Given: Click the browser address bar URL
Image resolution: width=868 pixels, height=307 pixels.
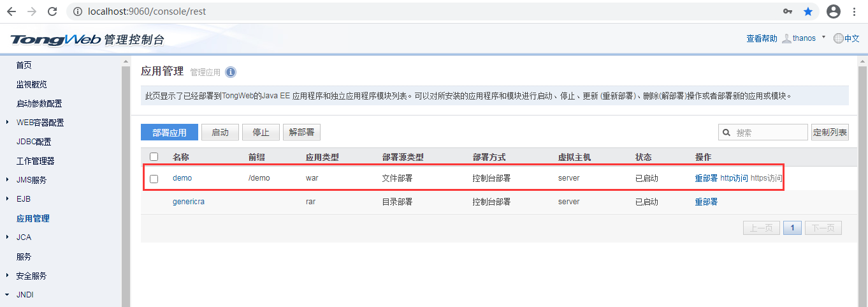Looking at the screenshot, I should (x=147, y=11).
